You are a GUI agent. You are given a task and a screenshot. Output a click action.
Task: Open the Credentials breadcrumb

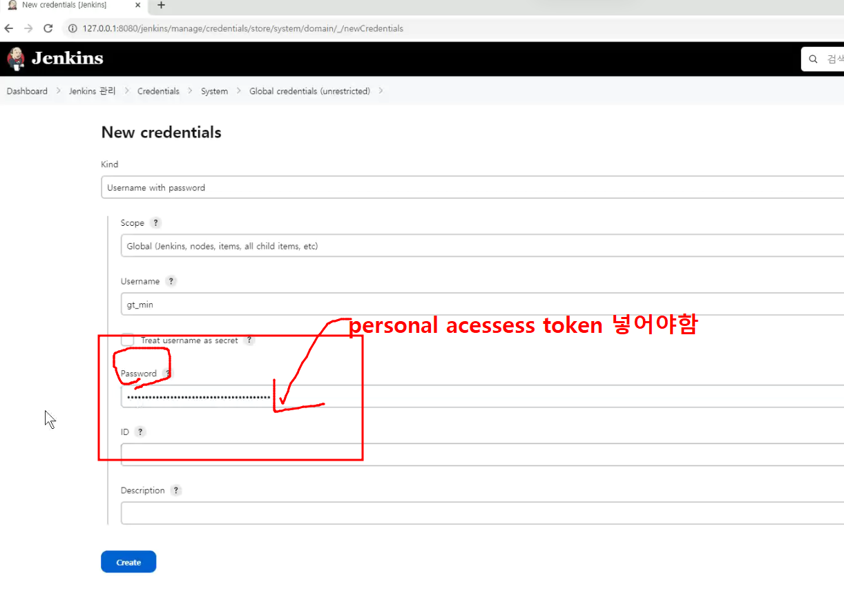point(158,91)
